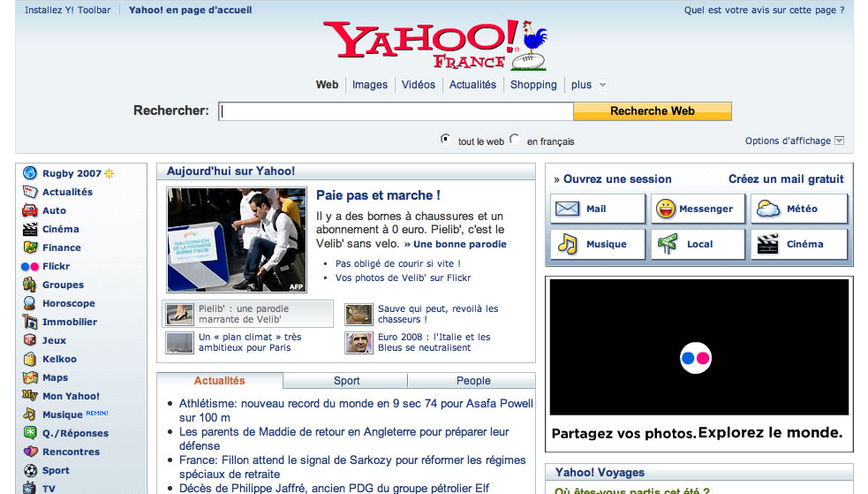
Task: Select the Images search category
Action: pyautogui.click(x=370, y=85)
